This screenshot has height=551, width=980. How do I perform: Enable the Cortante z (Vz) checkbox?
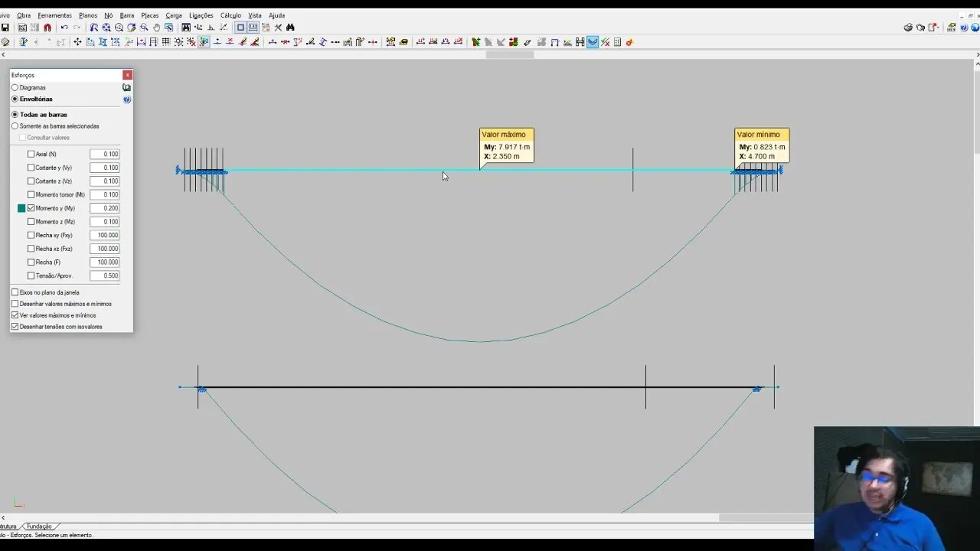[x=31, y=181]
